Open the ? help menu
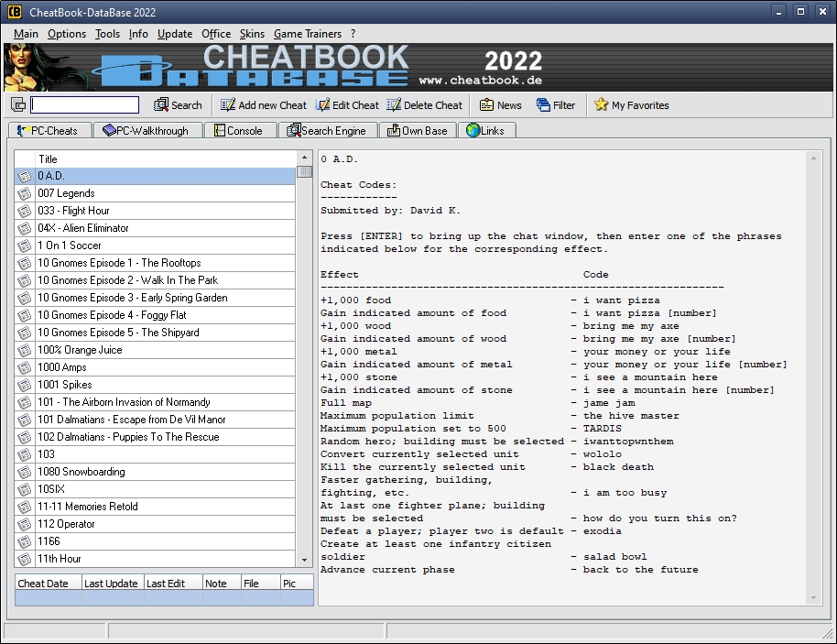This screenshot has width=837, height=644. [353, 34]
